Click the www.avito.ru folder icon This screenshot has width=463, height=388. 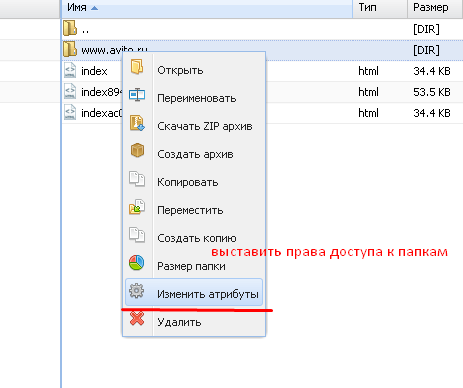point(70,49)
